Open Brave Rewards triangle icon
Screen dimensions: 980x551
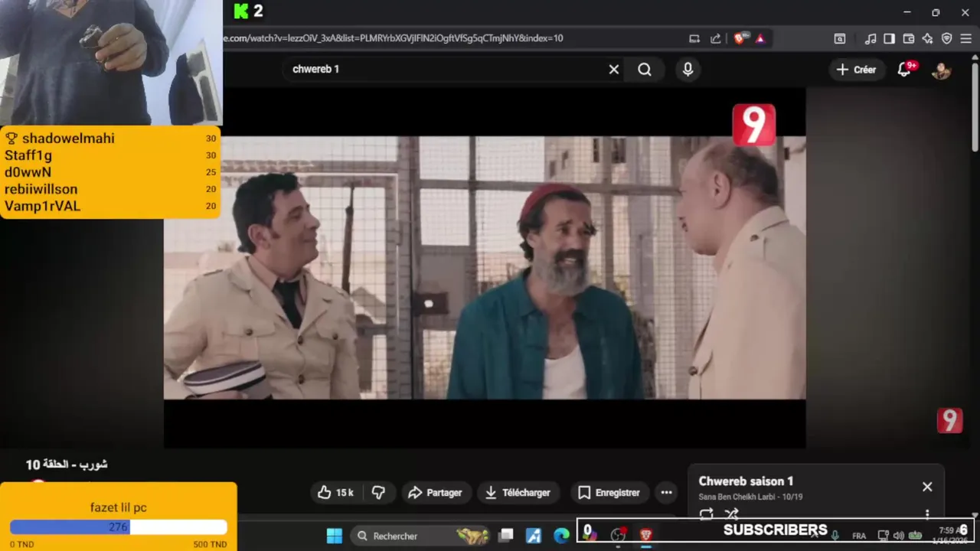(x=760, y=38)
